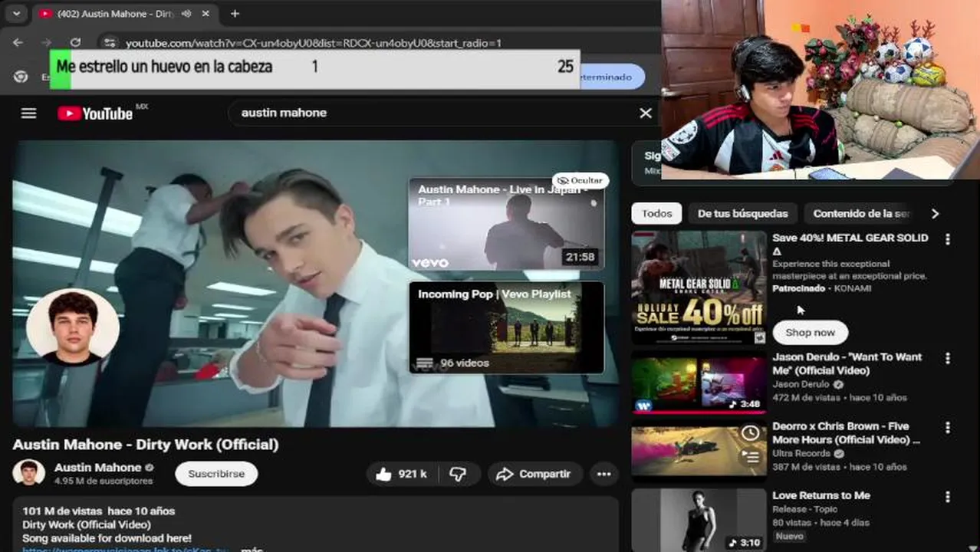Image resolution: width=980 pixels, height=552 pixels.
Task: Open the Want To Want Me video title
Action: [x=847, y=363]
